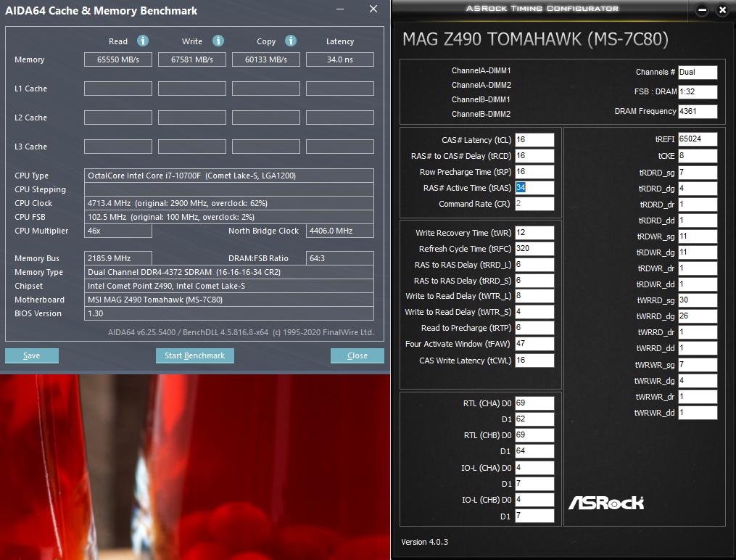Click the Motherboard MSI MAG Z490 field
Viewport: 736px width, 560px height.
point(229,300)
